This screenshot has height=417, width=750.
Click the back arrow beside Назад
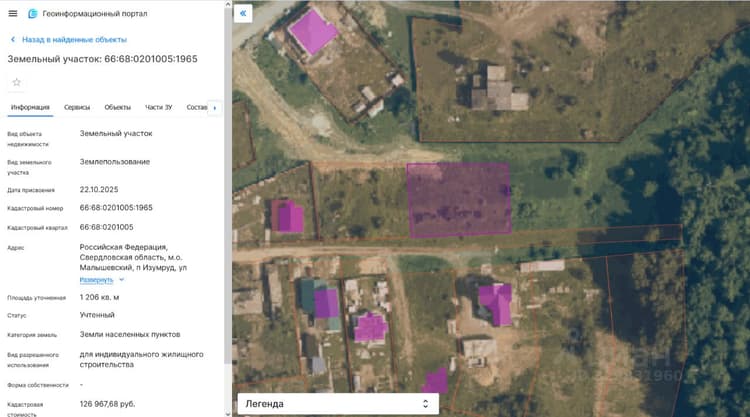point(13,40)
